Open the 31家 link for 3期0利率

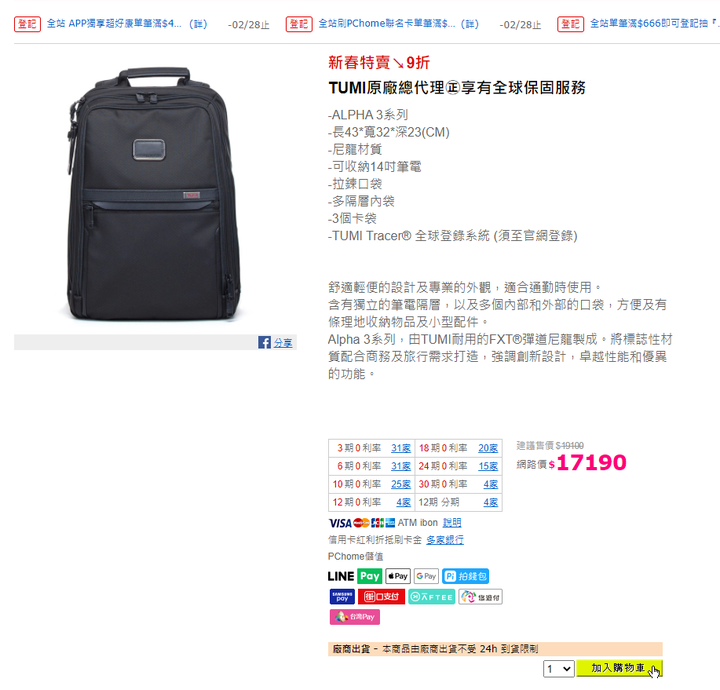pyautogui.click(x=400, y=448)
